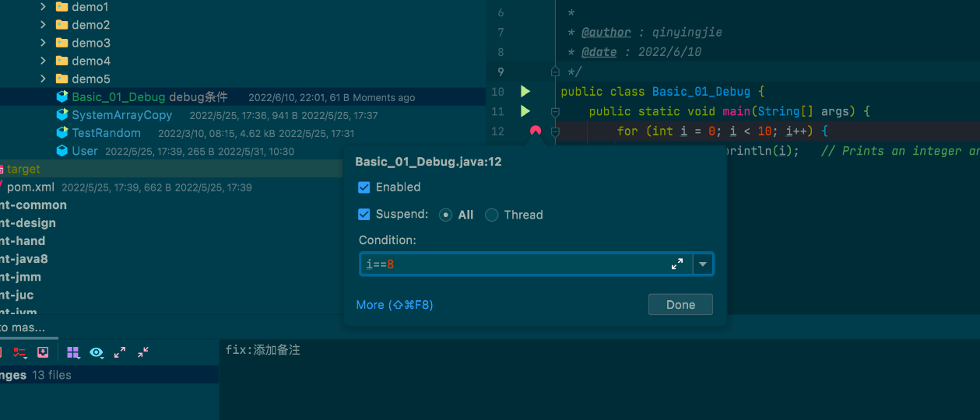The image size is (980, 420).
Task: Select the Thread suspend radio button
Action: point(492,215)
